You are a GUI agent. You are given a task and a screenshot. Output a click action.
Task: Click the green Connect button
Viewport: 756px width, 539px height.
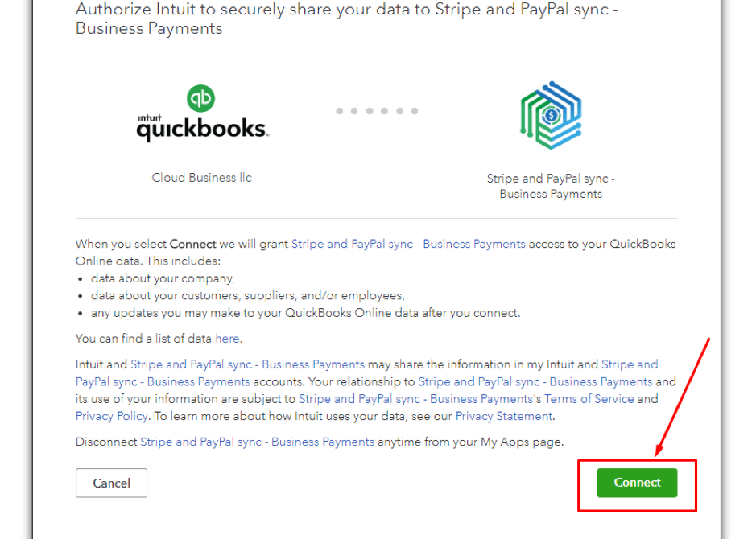(x=637, y=483)
